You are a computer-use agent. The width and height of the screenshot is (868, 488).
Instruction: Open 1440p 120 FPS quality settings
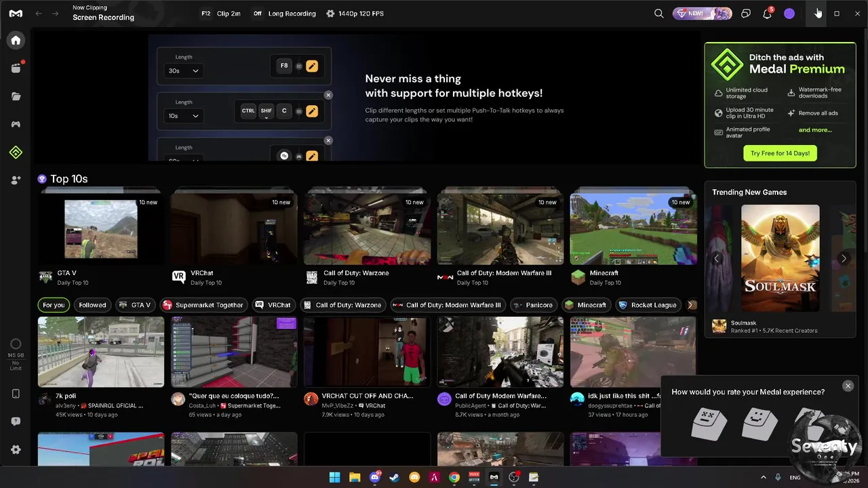point(355,14)
